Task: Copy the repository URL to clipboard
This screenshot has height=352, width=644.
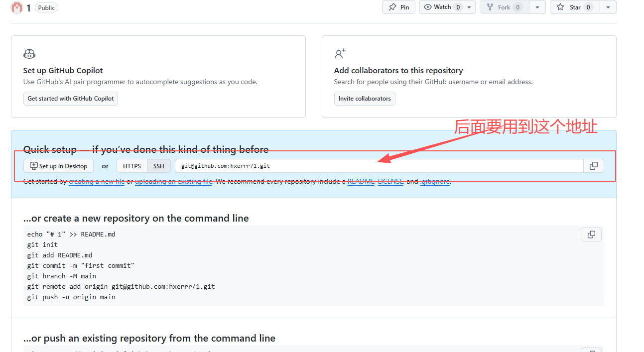Action: 594,166
